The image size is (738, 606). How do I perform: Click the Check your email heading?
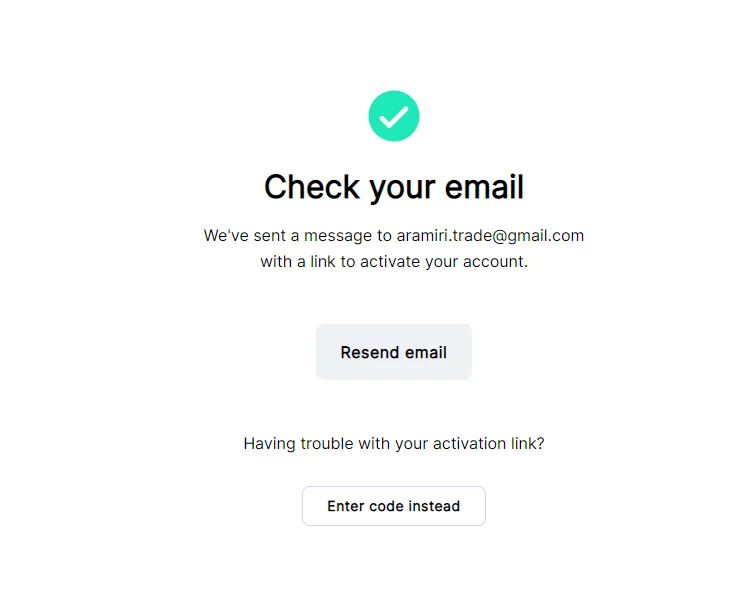(394, 187)
